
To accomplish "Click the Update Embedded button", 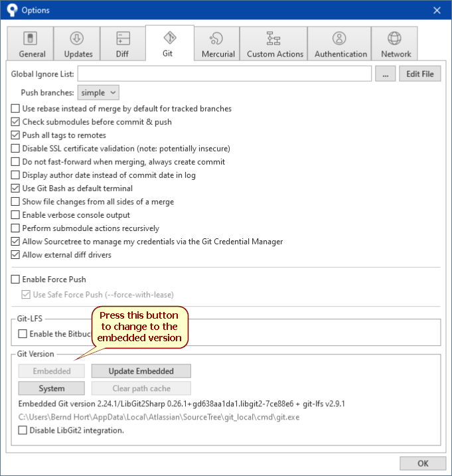I will tap(141, 371).
